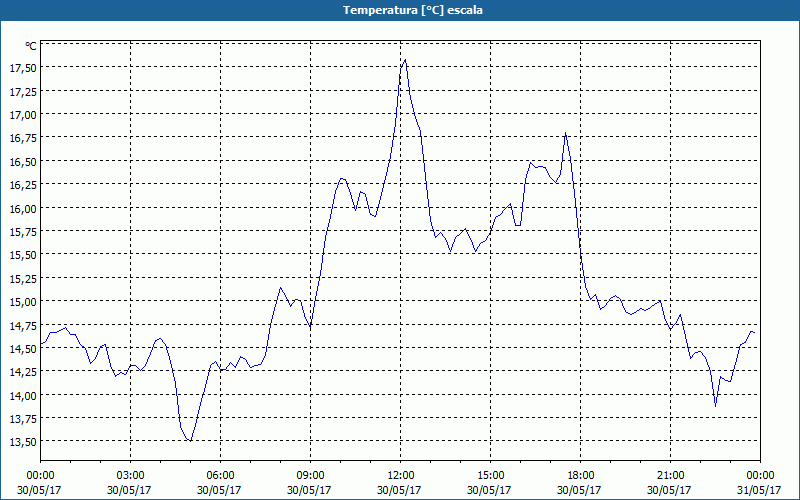Click the 31/05/17 date label
The height and width of the screenshot is (500, 800).
(760, 490)
